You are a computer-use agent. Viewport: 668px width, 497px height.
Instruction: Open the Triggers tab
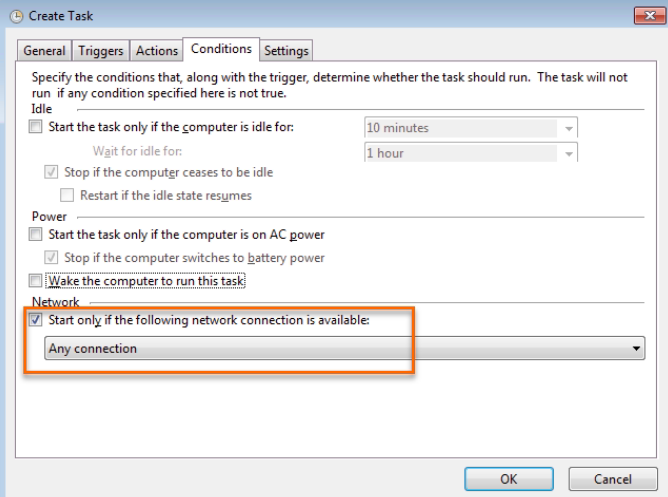pyautogui.click(x=101, y=51)
